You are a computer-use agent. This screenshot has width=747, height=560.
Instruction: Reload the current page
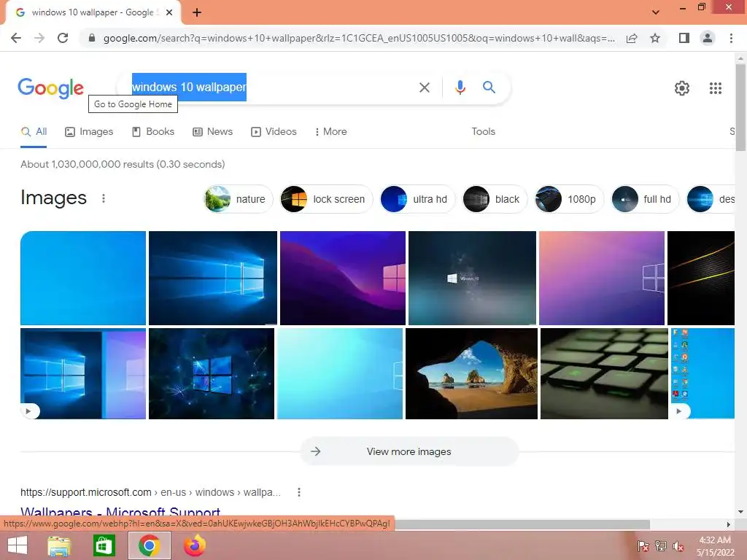click(x=63, y=38)
